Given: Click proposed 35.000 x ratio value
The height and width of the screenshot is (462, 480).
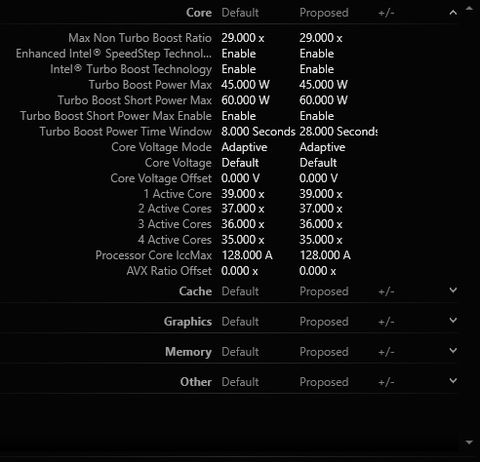Looking at the screenshot, I should [321, 240].
